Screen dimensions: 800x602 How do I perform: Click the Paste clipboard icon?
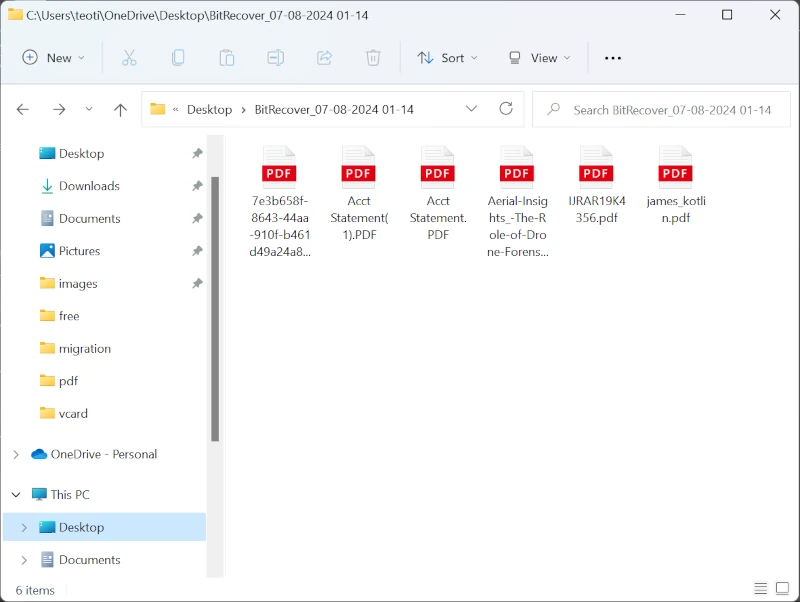pos(227,58)
